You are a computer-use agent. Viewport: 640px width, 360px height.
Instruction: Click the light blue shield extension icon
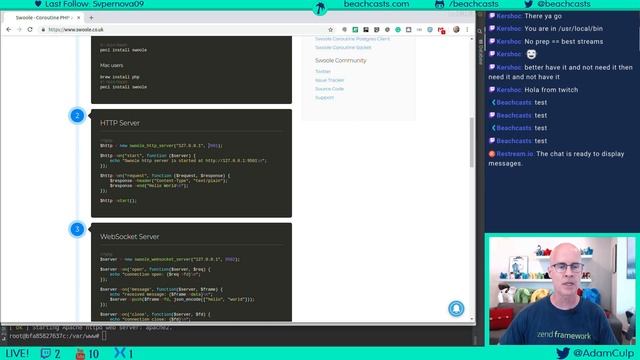coord(430,29)
